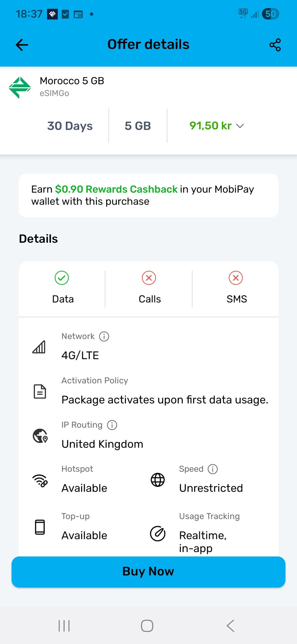
Task: Open Network info tooltip icon
Action: click(x=104, y=336)
